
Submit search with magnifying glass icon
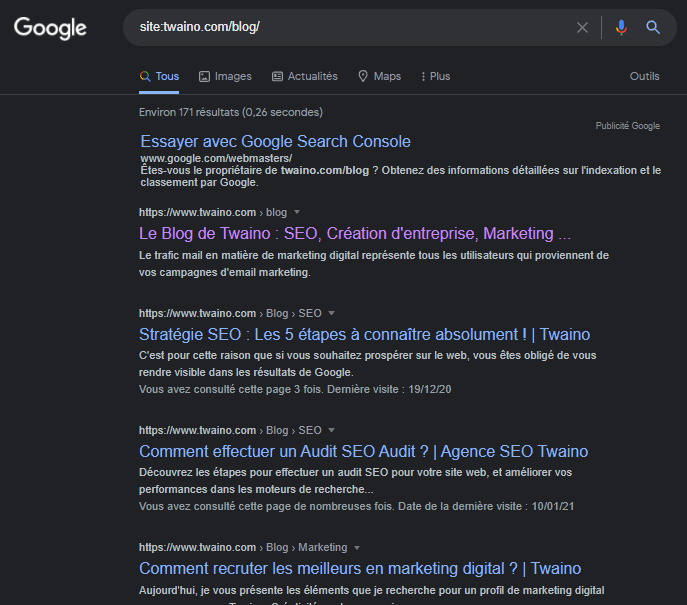pos(653,28)
